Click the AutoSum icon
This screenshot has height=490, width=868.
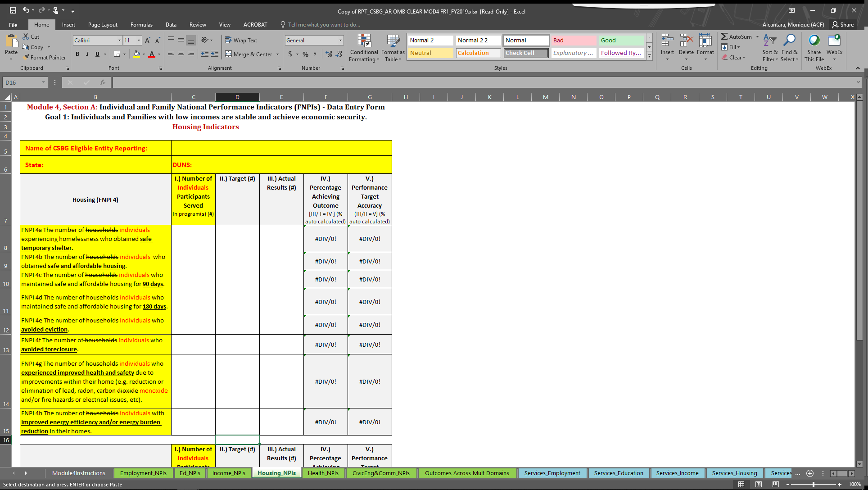tap(724, 36)
